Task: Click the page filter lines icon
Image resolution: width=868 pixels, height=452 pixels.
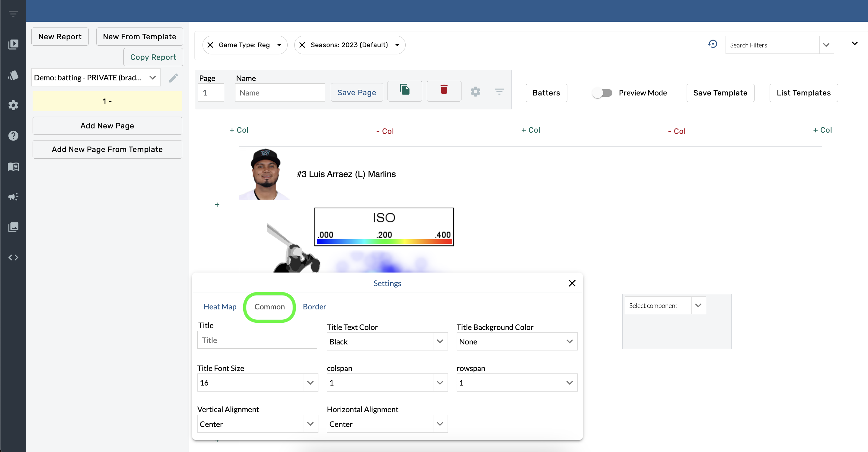Action: [x=499, y=92]
